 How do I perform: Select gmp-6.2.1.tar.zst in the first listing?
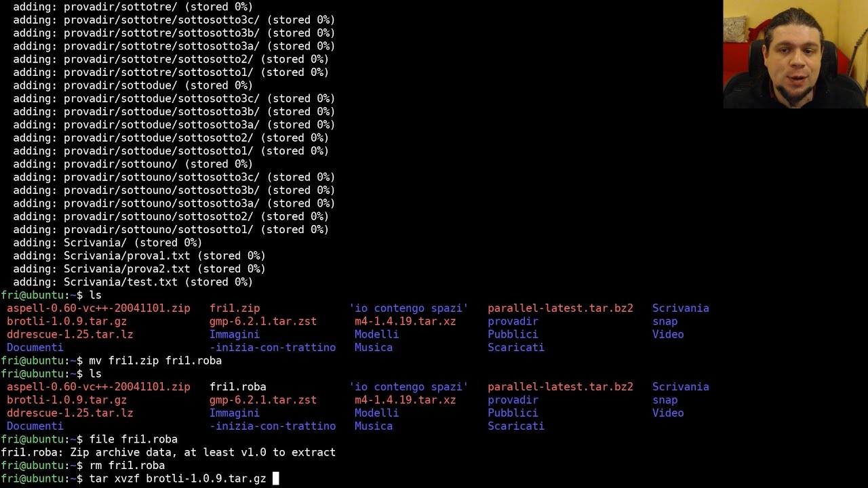[x=263, y=321]
